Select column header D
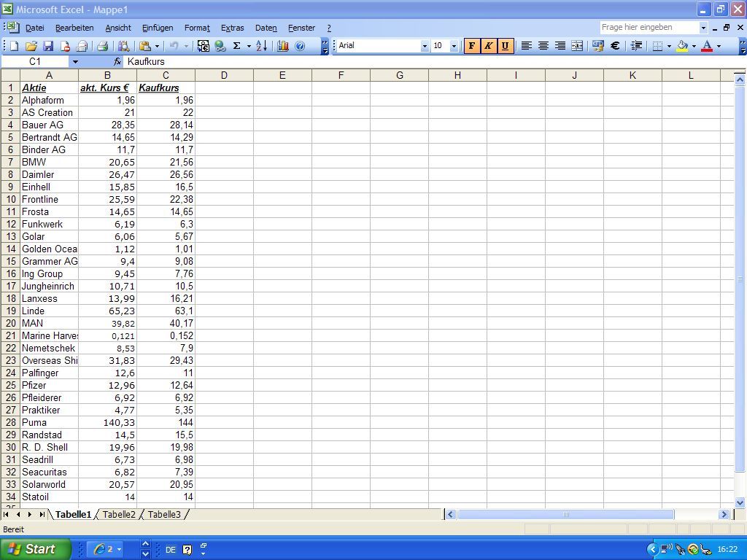 click(224, 75)
